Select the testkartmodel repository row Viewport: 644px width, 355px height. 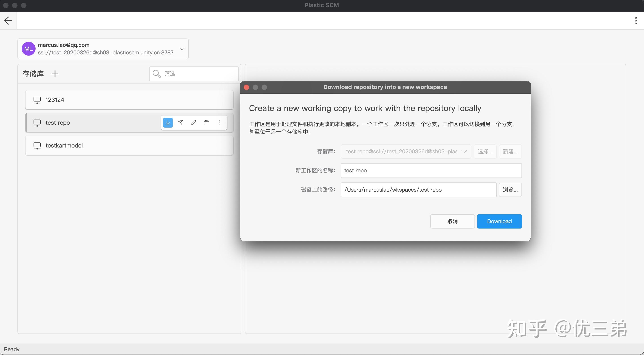coord(129,145)
